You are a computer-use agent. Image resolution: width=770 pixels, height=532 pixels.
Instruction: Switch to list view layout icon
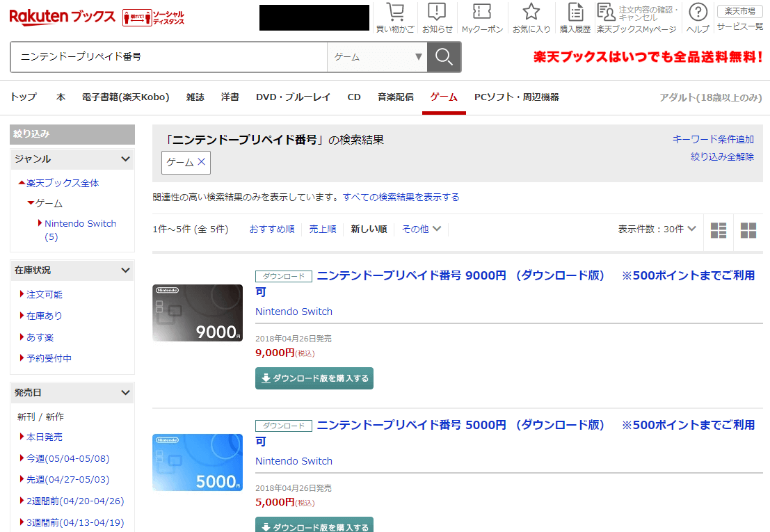pyautogui.click(x=719, y=229)
